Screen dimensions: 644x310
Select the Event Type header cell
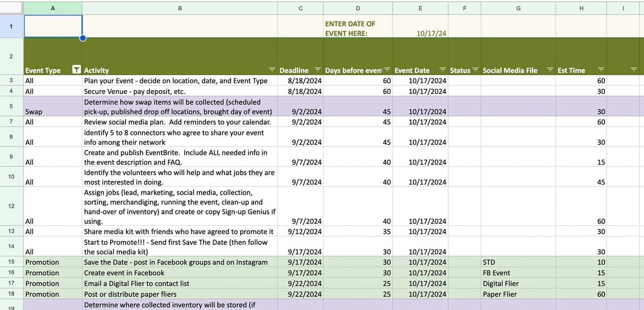point(53,56)
